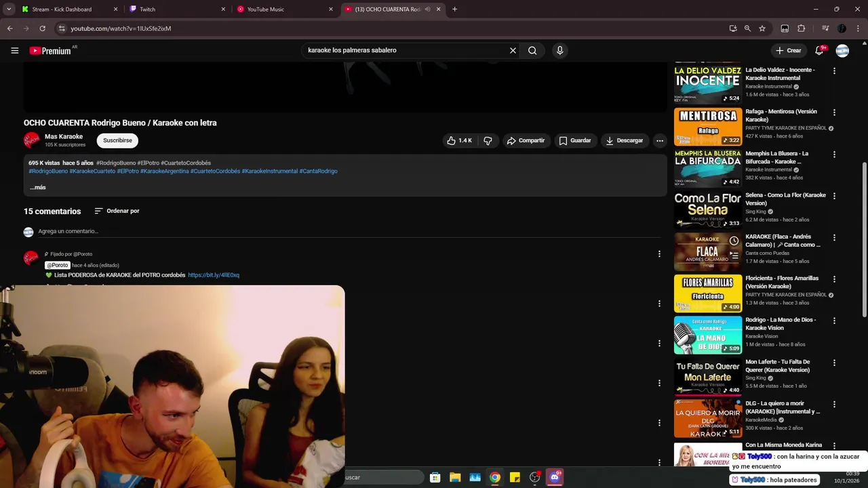Open the tab search dropdown arrow
The width and height of the screenshot is (868, 488).
9,9
